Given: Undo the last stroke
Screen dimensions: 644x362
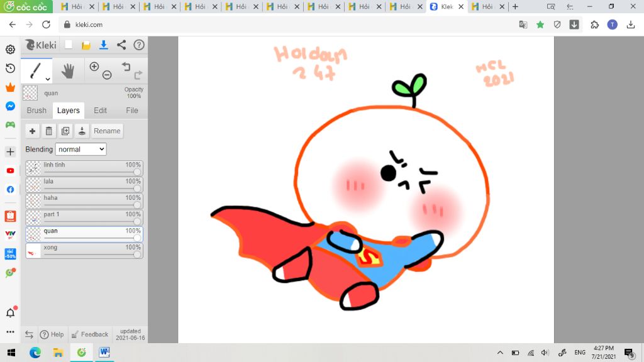Looking at the screenshot, I should click(x=126, y=67).
